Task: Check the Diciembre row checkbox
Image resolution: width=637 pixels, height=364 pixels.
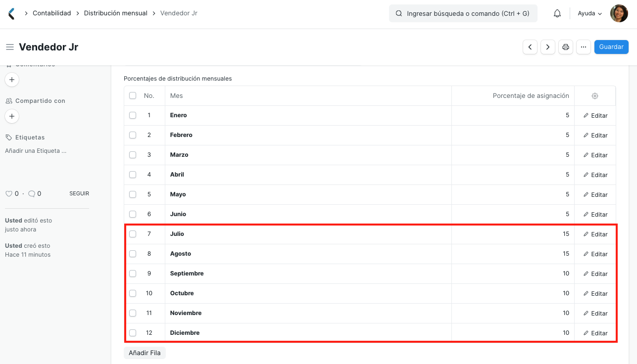Action: pyautogui.click(x=133, y=333)
